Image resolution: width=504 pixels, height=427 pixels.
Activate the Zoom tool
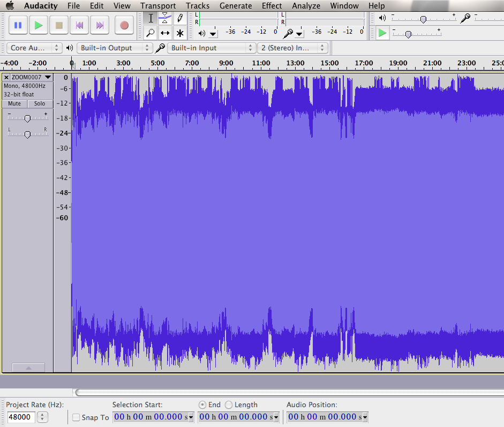[x=151, y=33]
